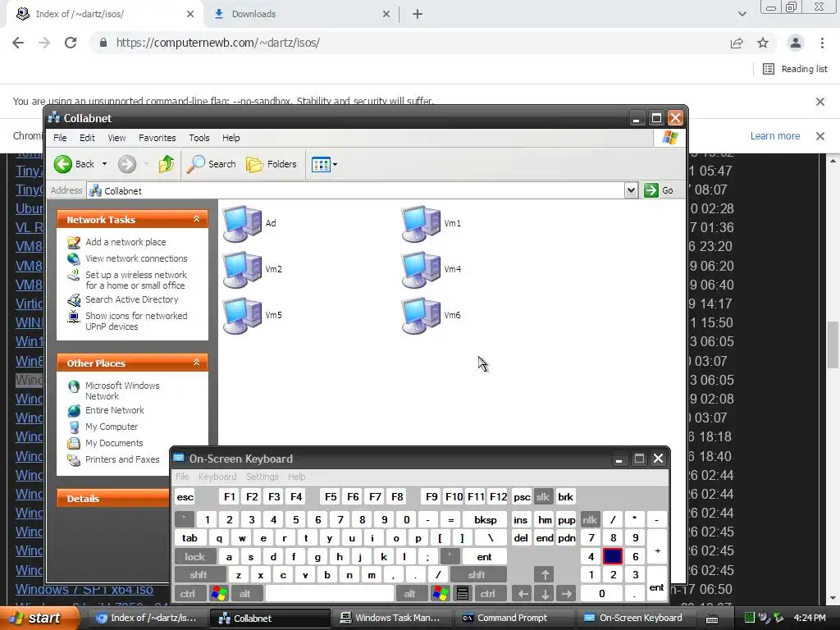This screenshot has width=840, height=630.
Task: Open Chrome's profile avatar icon
Action: [796, 43]
